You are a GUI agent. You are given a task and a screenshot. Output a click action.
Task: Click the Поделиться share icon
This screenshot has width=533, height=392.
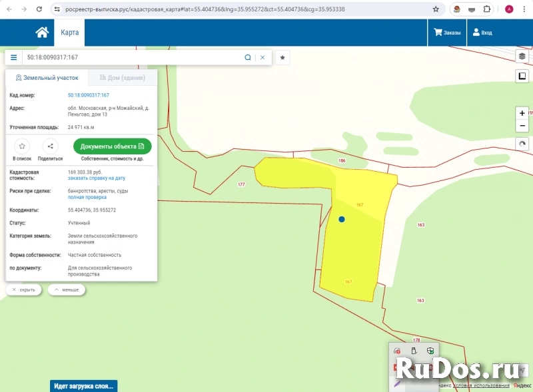click(50, 146)
